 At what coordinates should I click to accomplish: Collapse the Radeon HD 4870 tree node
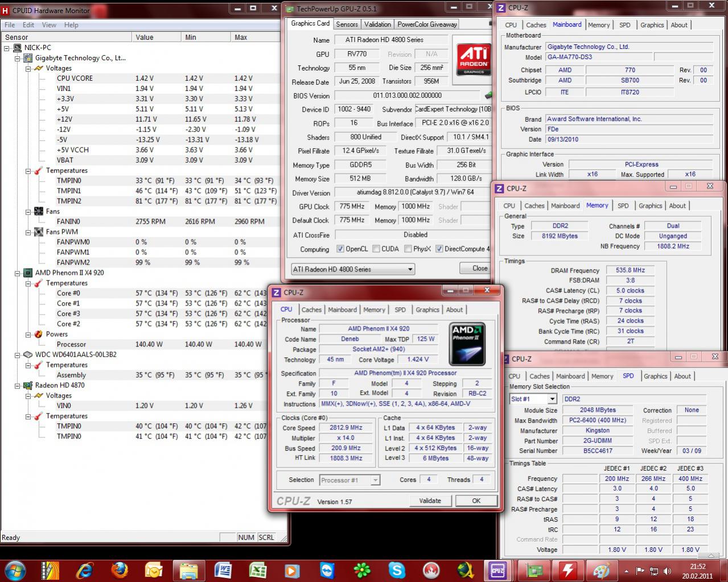(x=17, y=385)
